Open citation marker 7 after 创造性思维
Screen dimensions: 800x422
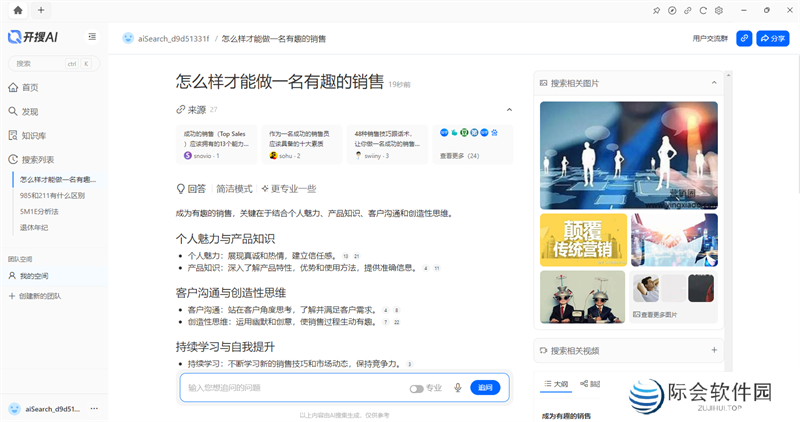386,322
